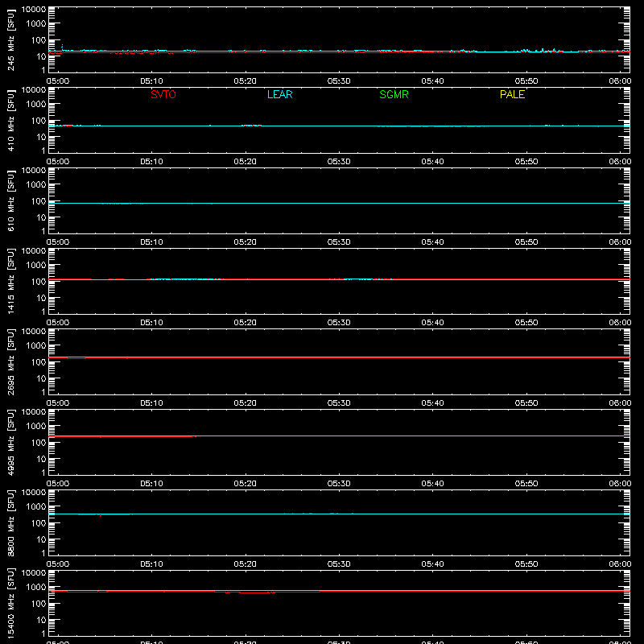Click 05:20 tick below the 410 MHz panel

click(x=246, y=162)
